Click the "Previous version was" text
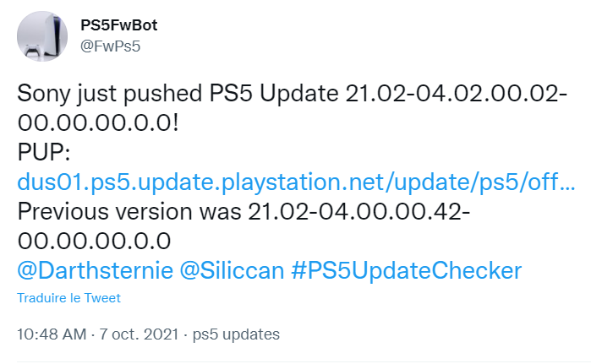Screen dimensions: 591x364 [129, 211]
